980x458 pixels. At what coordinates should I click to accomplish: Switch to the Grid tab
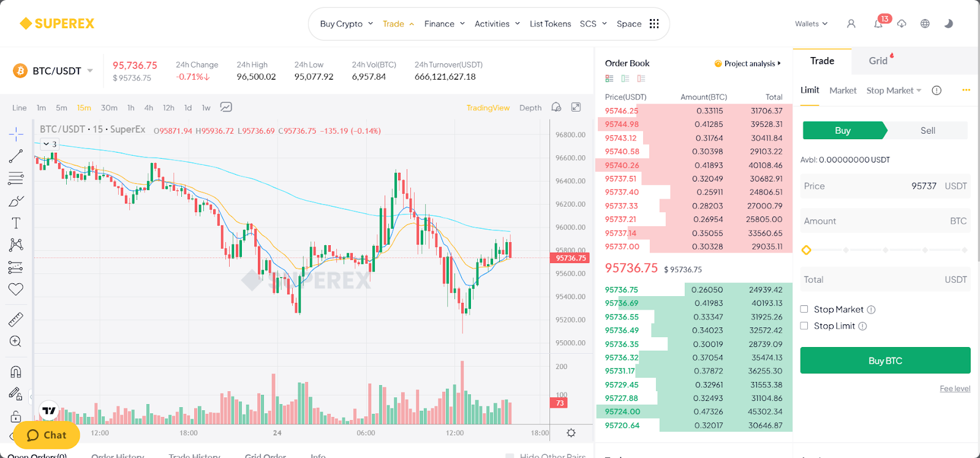pos(878,61)
